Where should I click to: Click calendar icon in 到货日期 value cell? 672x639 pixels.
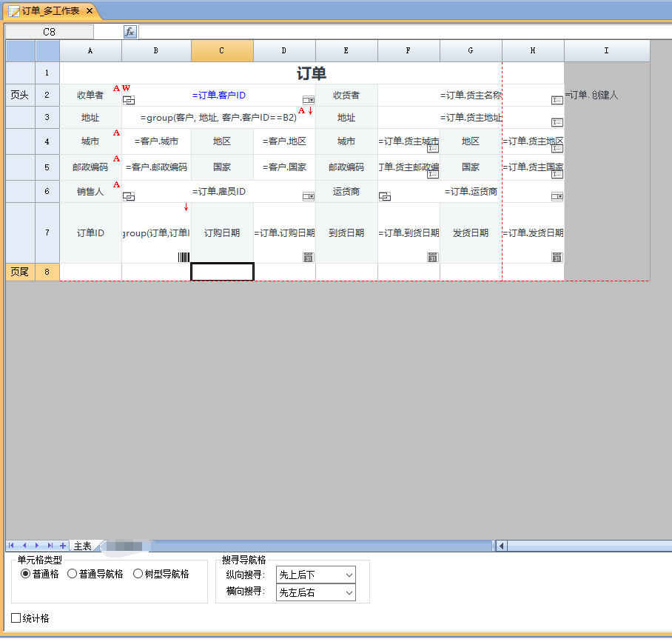point(432,257)
